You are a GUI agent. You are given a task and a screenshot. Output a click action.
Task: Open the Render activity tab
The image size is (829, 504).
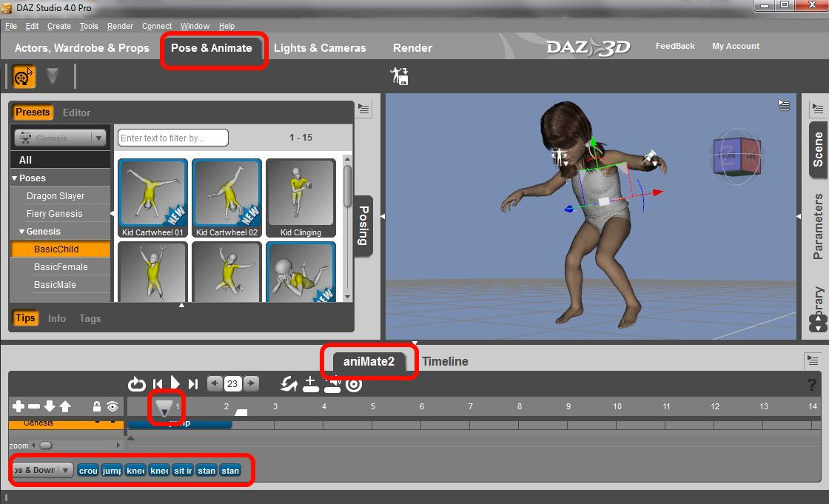click(412, 47)
